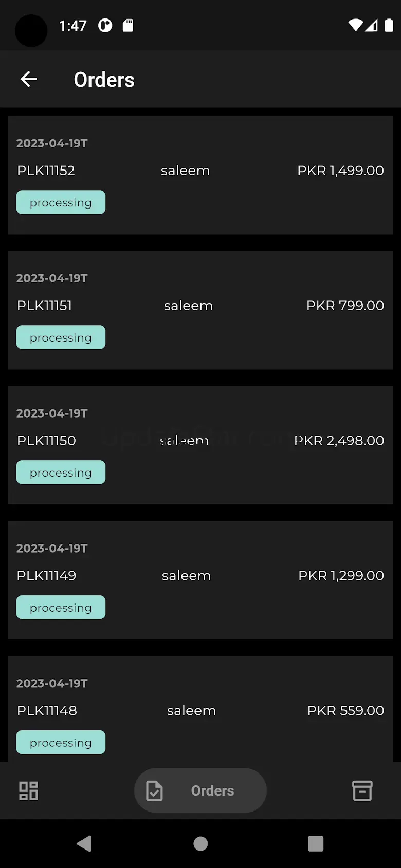Tap the back arrow in header
The image size is (401, 868).
click(x=29, y=79)
